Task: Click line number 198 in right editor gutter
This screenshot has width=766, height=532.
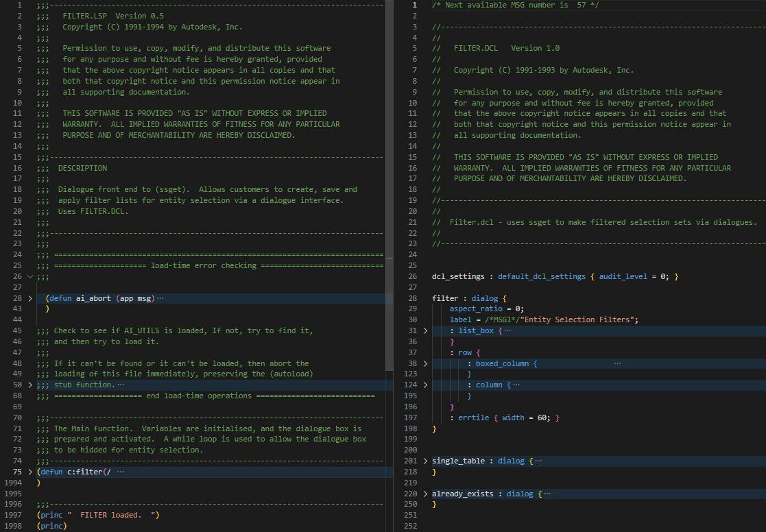Action: pos(410,428)
